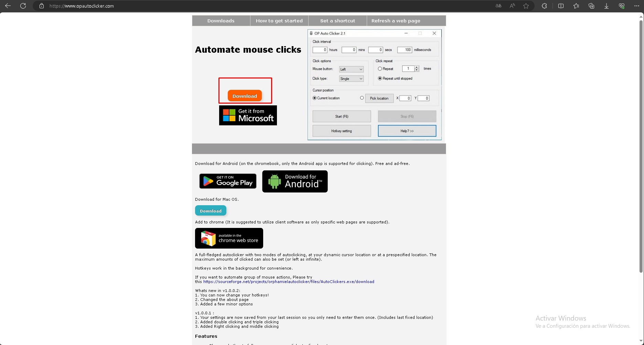Screen dimensions: 644x345
Task: Open the Favorites list icon
Action: coord(576,6)
